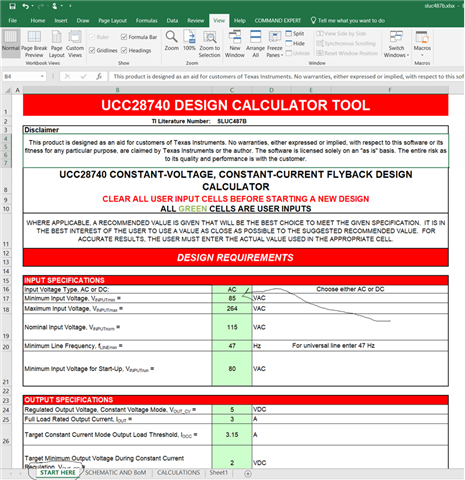This screenshot has width=465, height=480.
Task: Click the OUTPUT SPECIFICATIONS header cell
Action: [236, 400]
